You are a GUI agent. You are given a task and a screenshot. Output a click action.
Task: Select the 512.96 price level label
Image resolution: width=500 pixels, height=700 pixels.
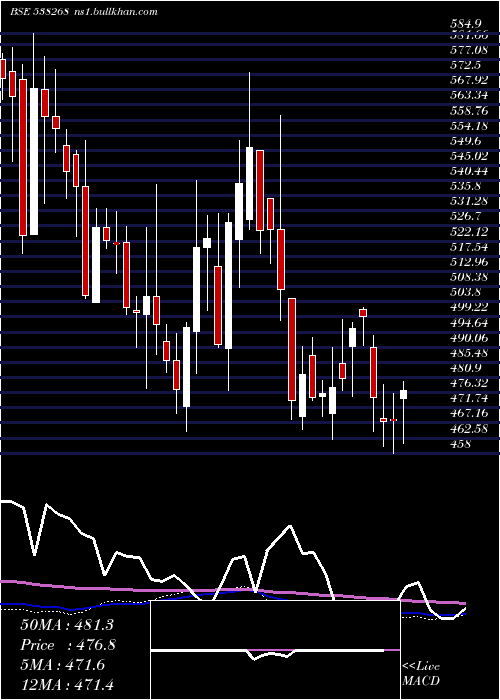pos(468,262)
